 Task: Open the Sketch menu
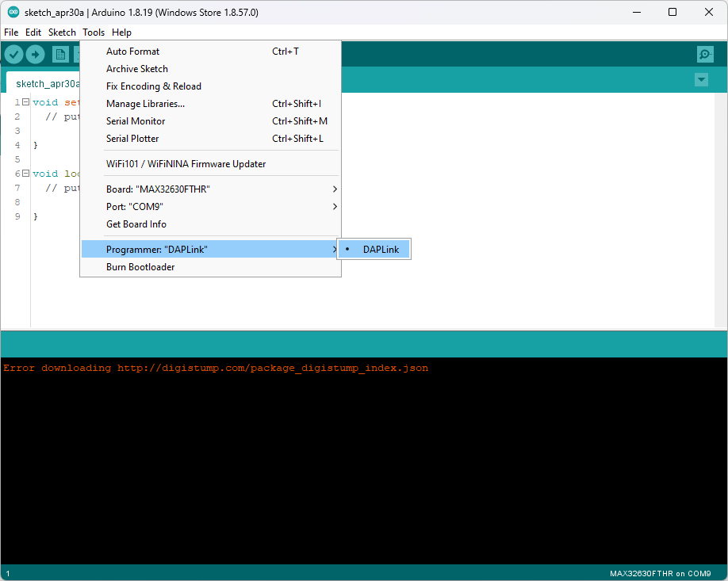[x=62, y=32]
